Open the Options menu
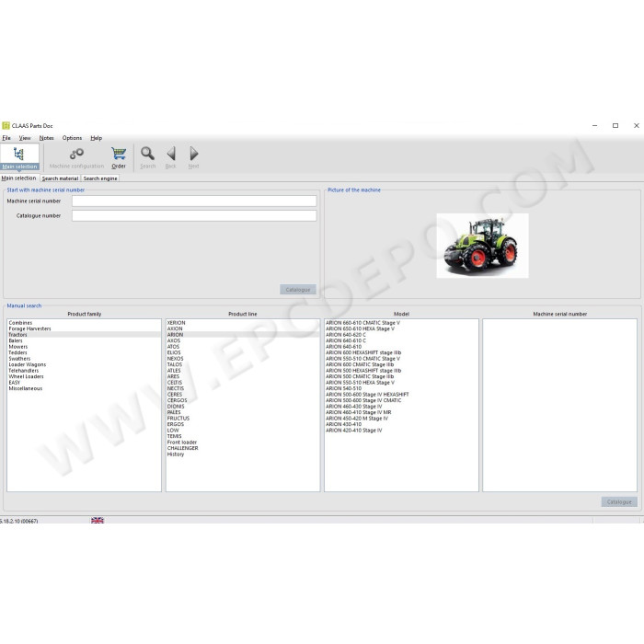The height and width of the screenshot is (644, 644). point(72,138)
